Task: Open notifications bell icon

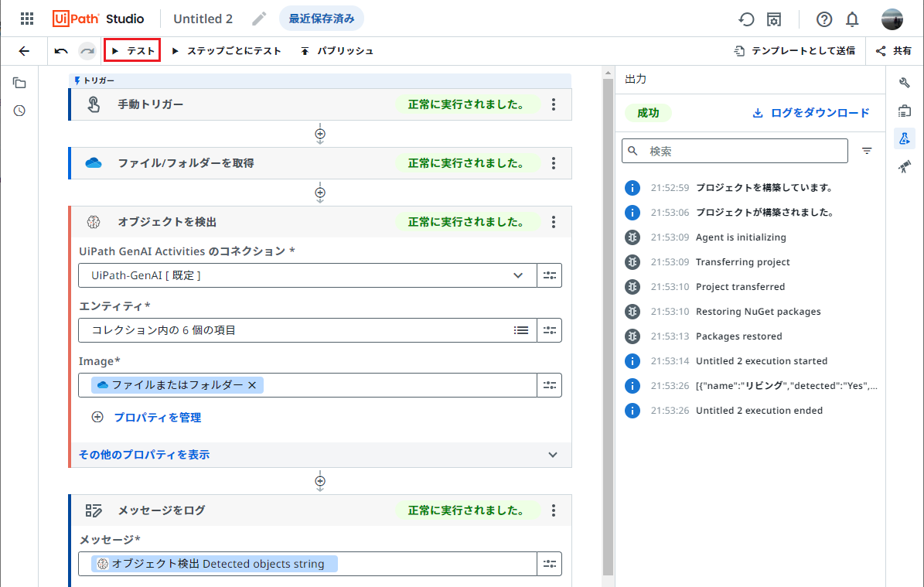Action: [x=852, y=19]
